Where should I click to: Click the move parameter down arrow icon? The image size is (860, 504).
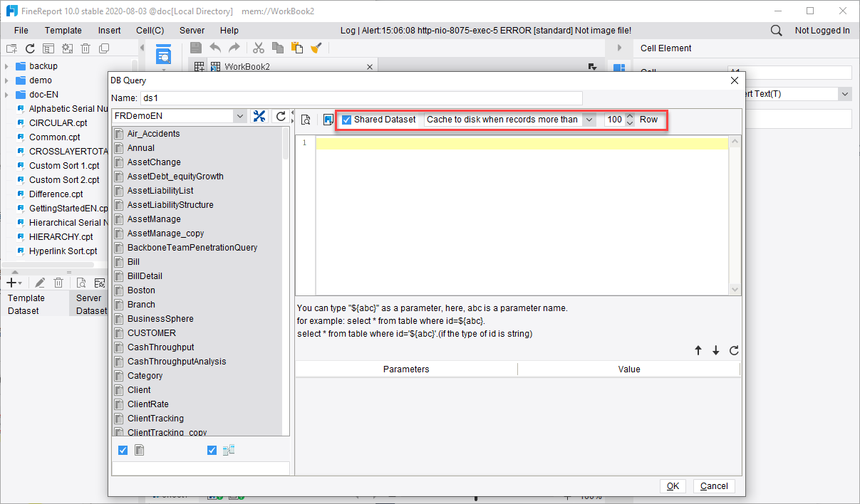coord(715,350)
